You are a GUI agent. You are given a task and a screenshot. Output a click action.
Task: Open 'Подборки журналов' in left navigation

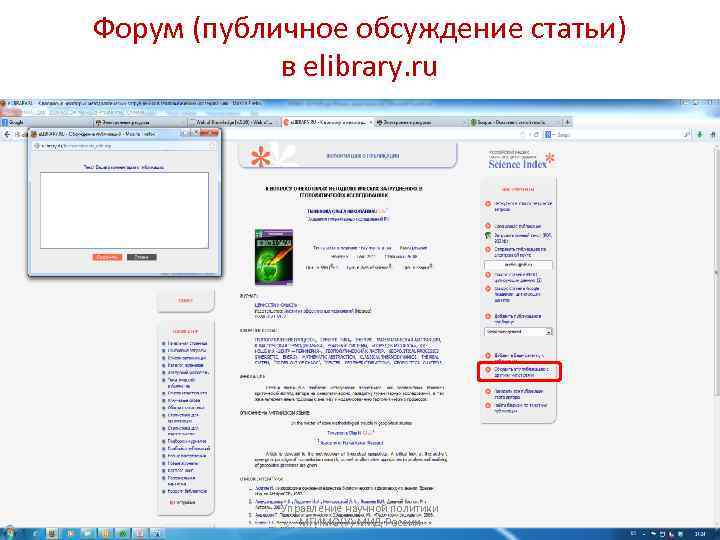pyautogui.click(x=186, y=441)
